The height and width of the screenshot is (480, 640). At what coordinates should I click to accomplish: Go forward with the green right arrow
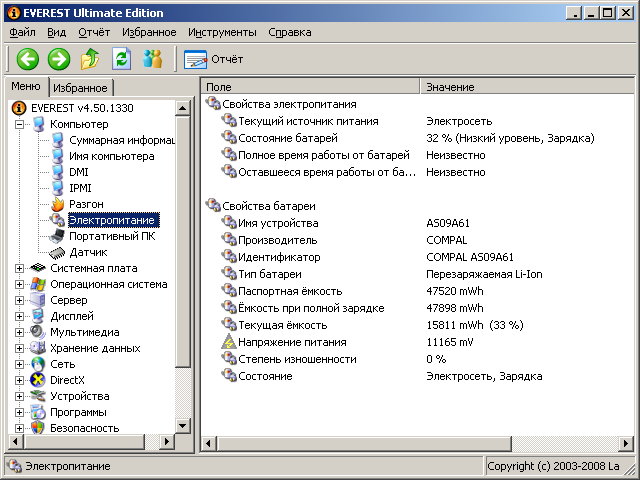(59, 59)
